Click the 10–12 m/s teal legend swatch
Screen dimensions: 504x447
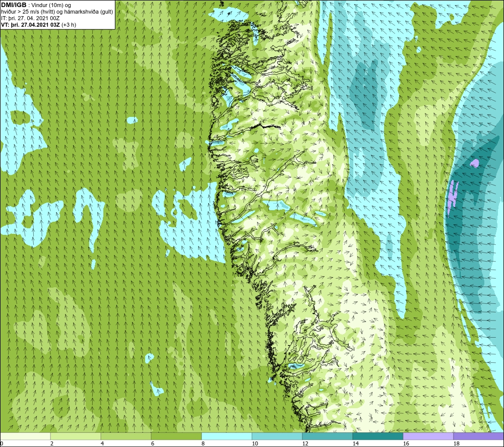[277, 436]
